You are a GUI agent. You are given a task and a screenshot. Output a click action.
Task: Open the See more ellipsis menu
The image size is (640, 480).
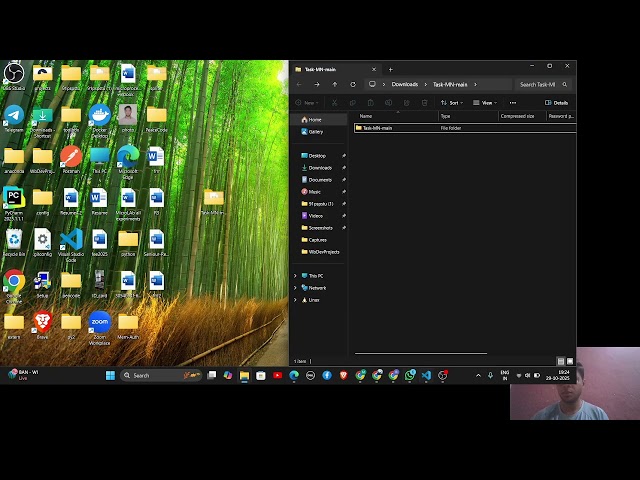point(513,102)
